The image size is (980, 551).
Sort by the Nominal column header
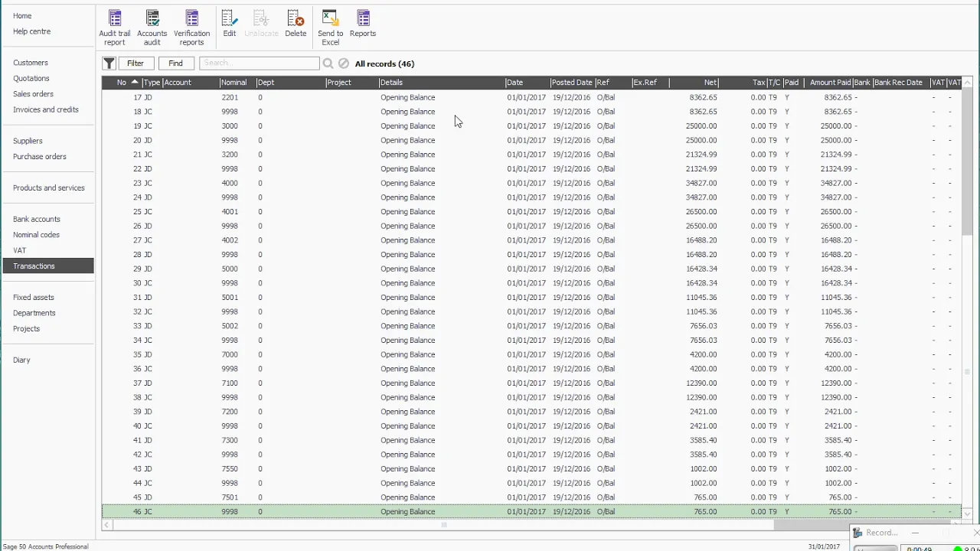coord(234,83)
